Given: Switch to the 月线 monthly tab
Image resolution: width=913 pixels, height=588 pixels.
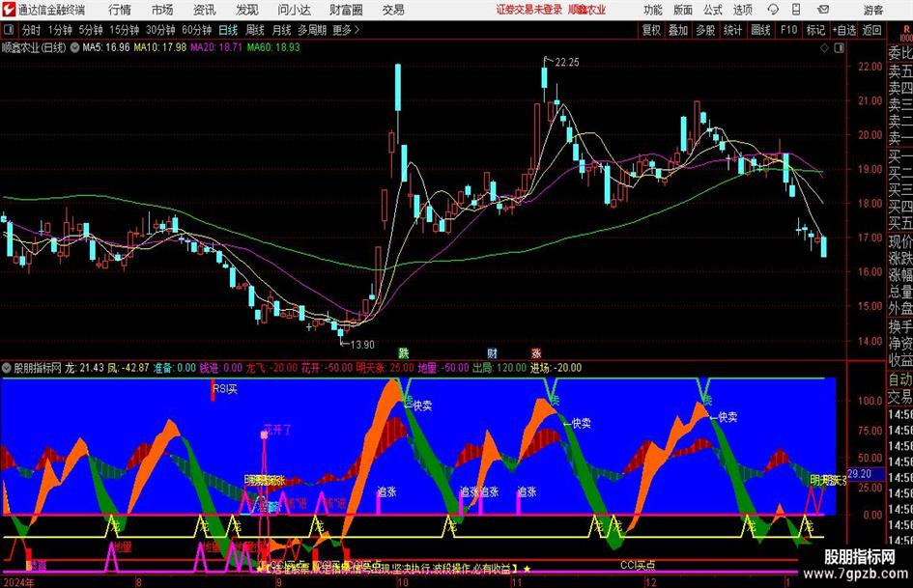Looking at the screenshot, I should pos(281,30).
